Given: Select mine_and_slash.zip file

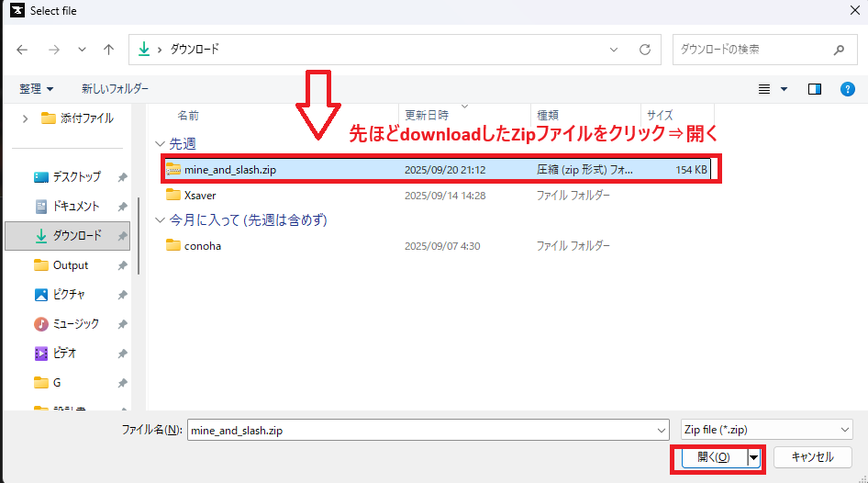Looking at the screenshot, I should [438, 170].
